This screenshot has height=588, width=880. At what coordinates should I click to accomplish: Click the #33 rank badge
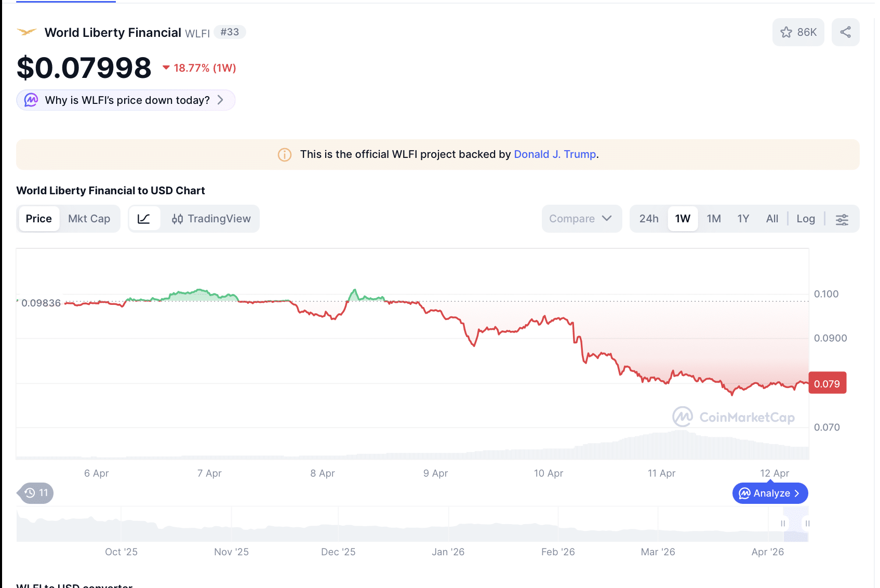pos(230,32)
